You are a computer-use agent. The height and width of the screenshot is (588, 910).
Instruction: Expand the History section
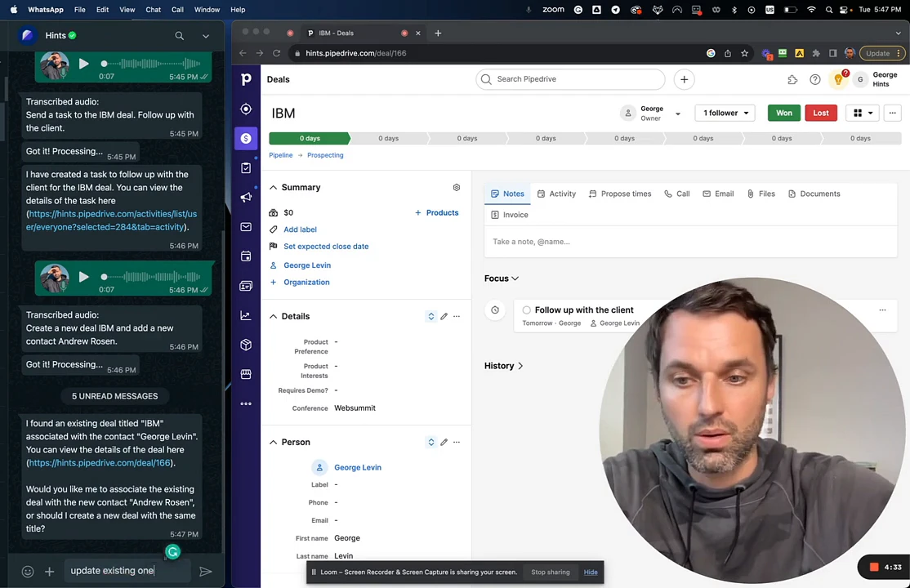[x=504, y=366]
